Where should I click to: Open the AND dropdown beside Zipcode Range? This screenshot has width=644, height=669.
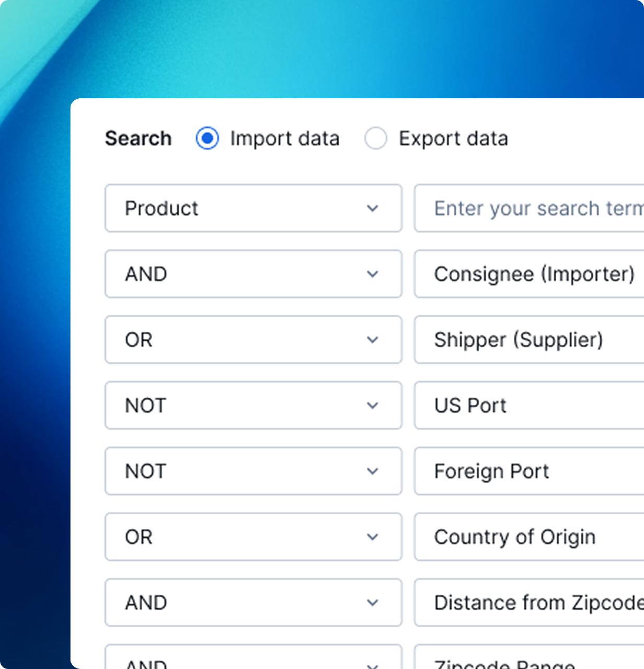pos(254,657)
